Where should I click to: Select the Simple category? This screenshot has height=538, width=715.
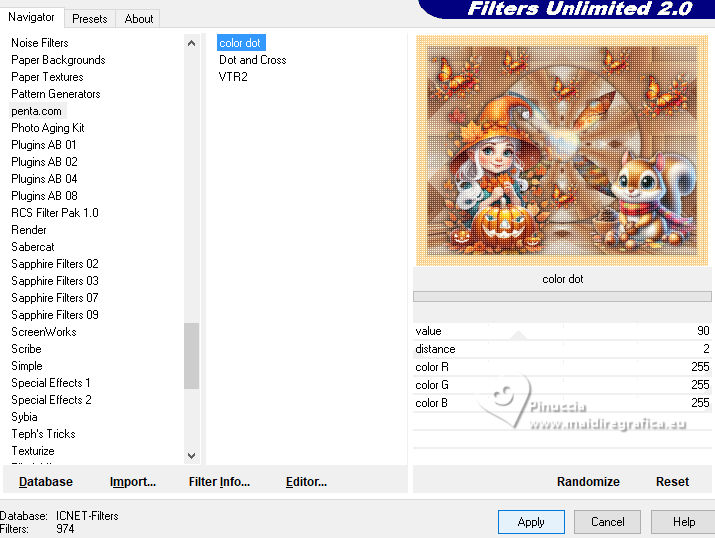pos(27,366)
